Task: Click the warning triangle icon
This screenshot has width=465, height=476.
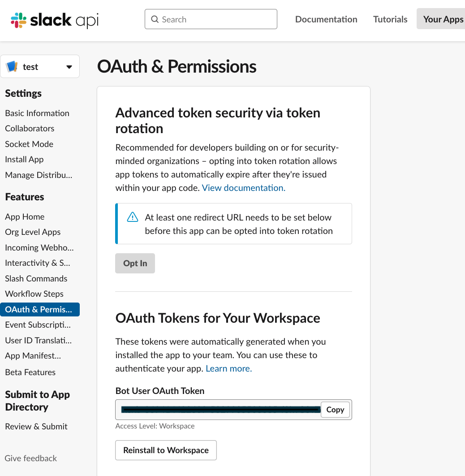Action: tap(133, 217)
